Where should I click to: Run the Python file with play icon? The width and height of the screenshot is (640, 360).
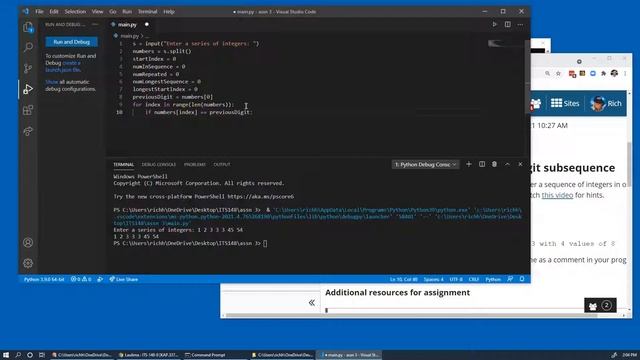point(494,24)
